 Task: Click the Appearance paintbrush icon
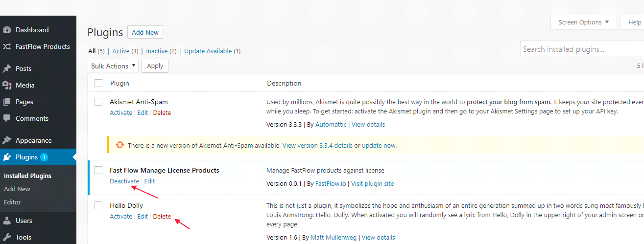click(7, 140)
